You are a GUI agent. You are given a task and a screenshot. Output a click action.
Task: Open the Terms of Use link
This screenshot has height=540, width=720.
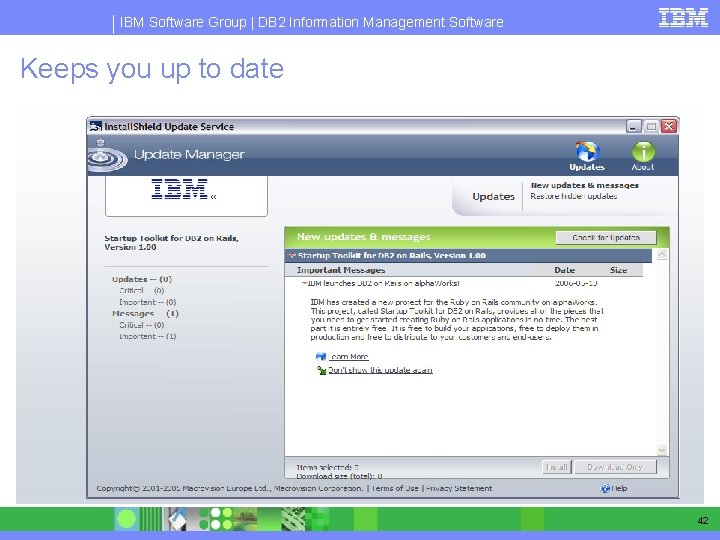[395, 488]
